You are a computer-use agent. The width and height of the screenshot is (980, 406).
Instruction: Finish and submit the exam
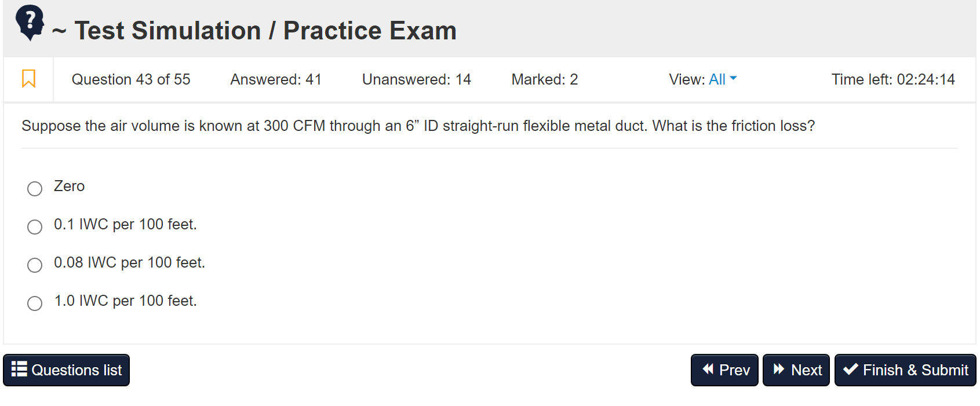(x=905, y=370)
